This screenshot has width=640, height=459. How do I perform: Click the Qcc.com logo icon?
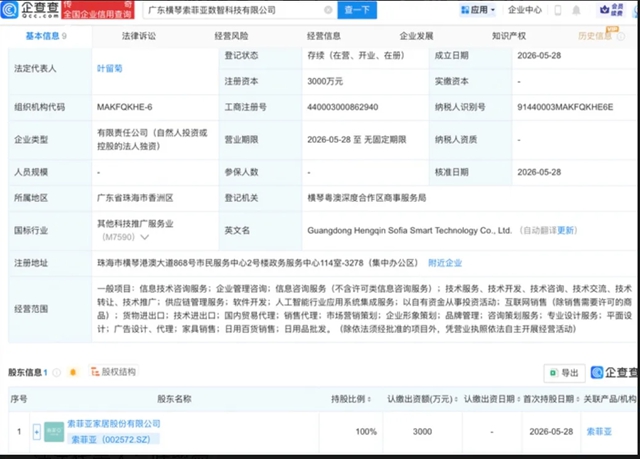point(10,9)
